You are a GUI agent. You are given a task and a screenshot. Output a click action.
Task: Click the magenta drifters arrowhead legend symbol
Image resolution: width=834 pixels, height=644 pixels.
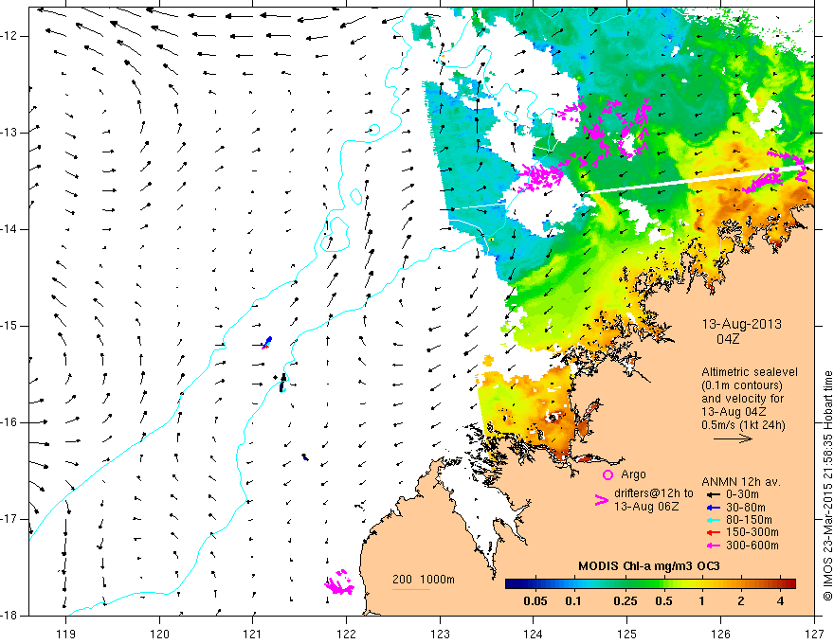601,500
